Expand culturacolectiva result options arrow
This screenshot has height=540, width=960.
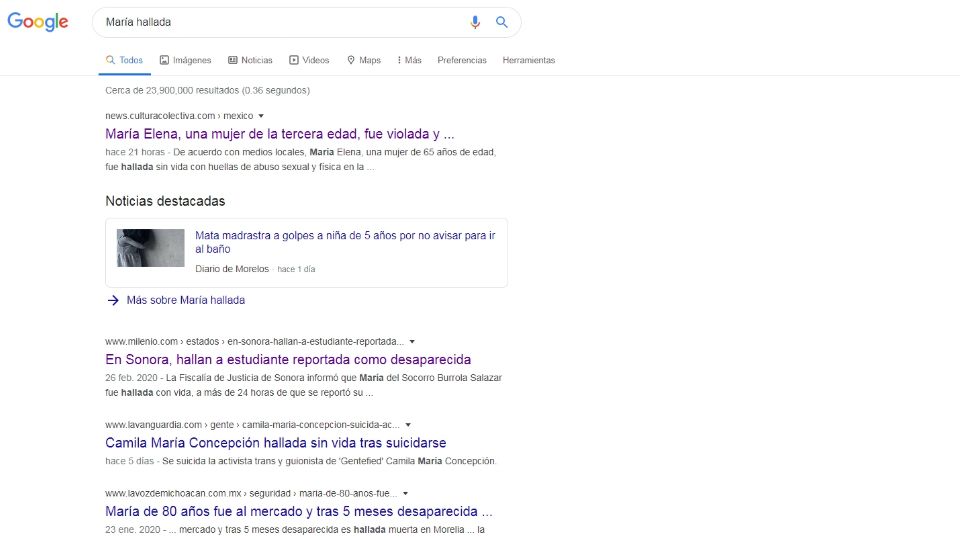pyautogui.click(x=261, y=116)
